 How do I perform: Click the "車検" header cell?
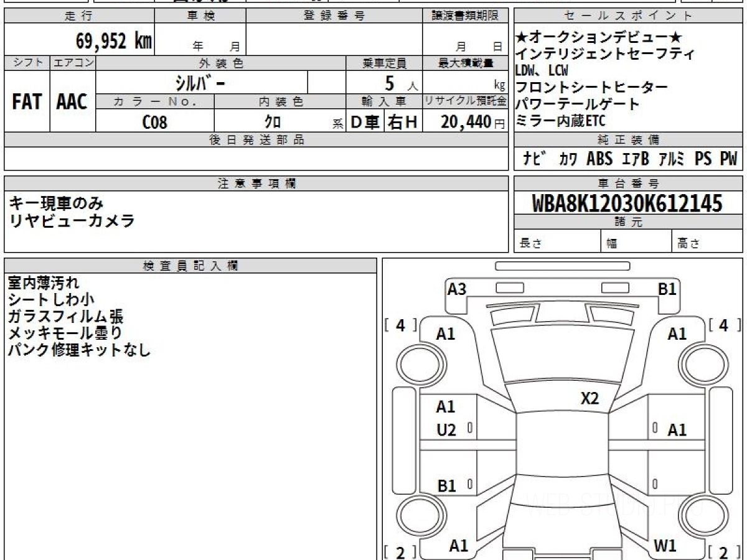tap(200, 16)
